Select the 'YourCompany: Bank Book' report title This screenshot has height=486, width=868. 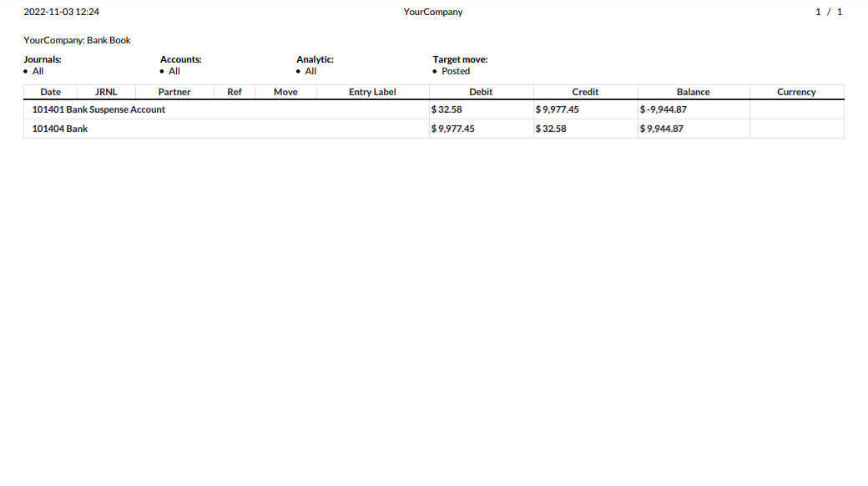[x=77, y=40]
